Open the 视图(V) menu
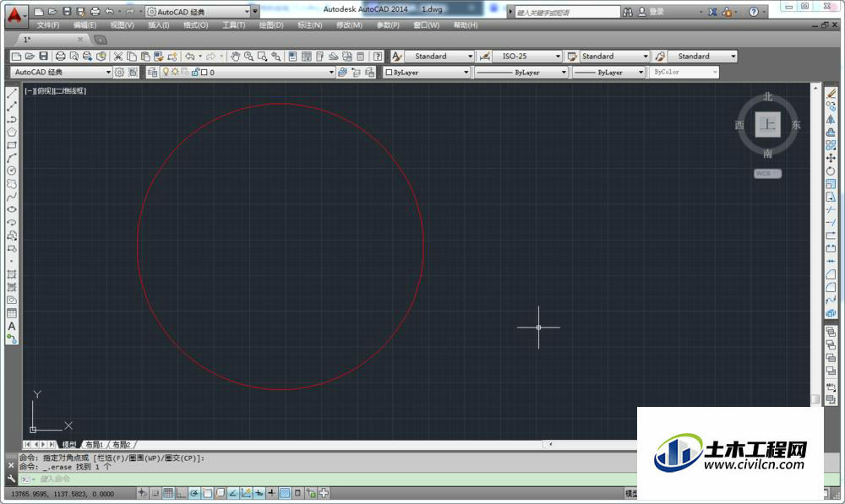The image size is (845, 504). pyautogui.click(x=122, y=25)
